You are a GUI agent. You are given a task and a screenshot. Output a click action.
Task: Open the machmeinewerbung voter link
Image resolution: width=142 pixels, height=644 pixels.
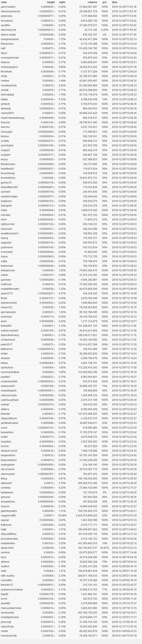coord(12,118)
